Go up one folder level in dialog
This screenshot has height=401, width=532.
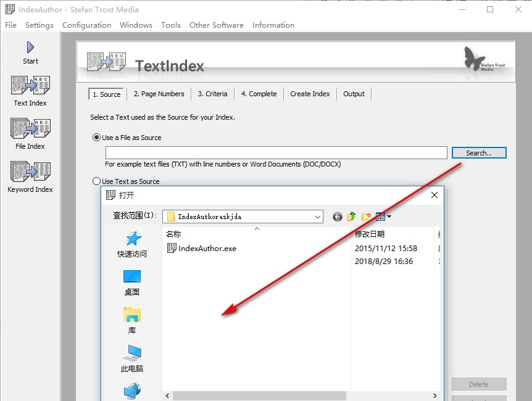click(352, 217)
